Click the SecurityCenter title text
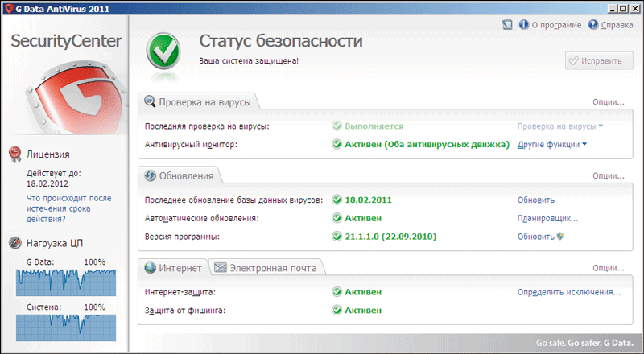 66,41
